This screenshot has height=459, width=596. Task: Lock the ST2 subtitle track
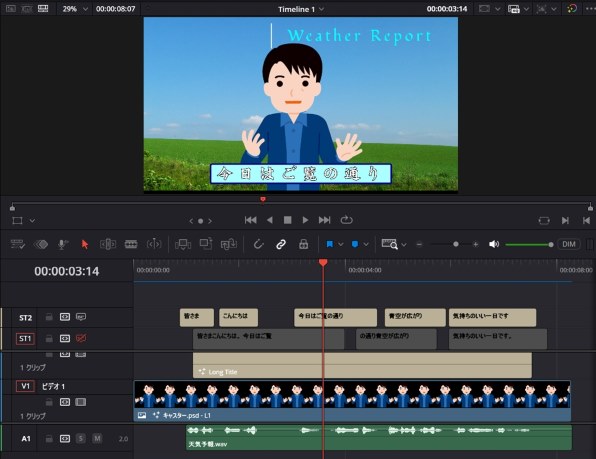[x=49, y=317]
